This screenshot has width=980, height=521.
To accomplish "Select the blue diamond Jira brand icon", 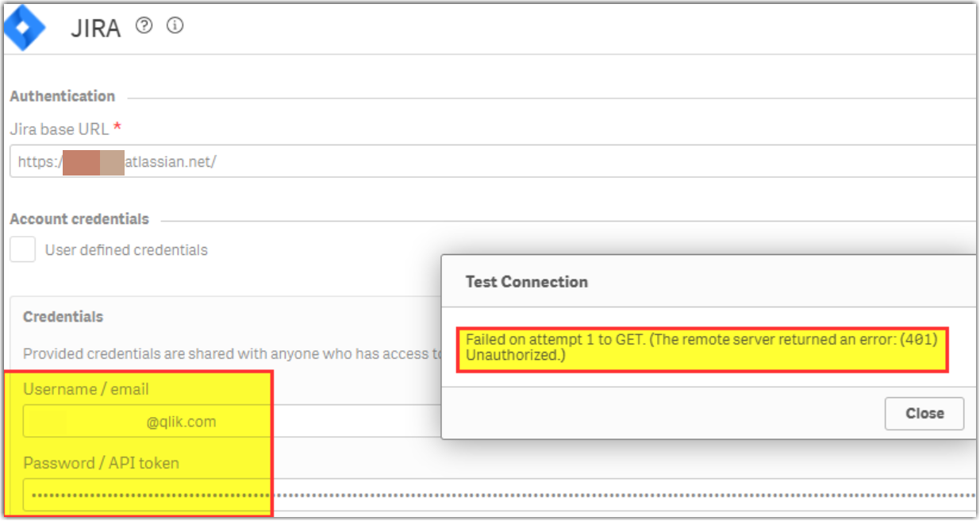I will (x=25, y=28).
